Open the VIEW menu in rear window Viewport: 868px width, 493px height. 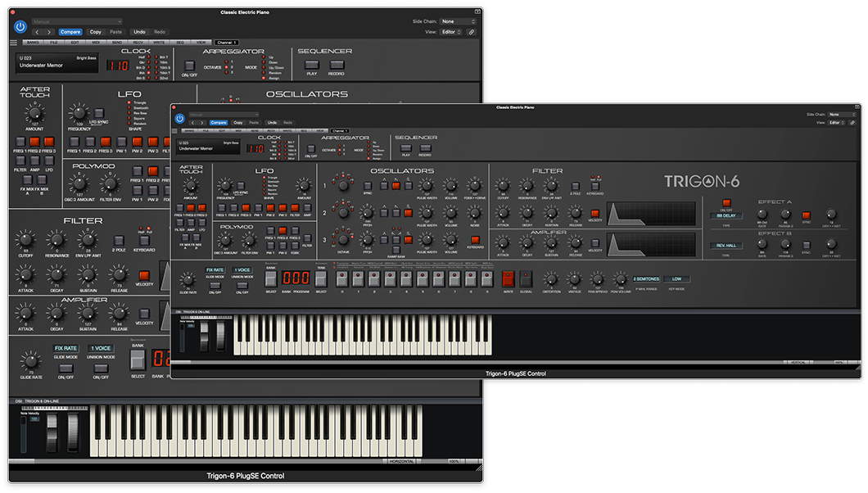tap(201, 43)
